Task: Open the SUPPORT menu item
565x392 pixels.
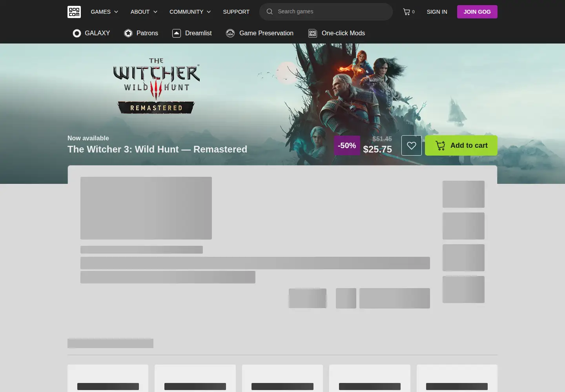Action: point(236,12)
